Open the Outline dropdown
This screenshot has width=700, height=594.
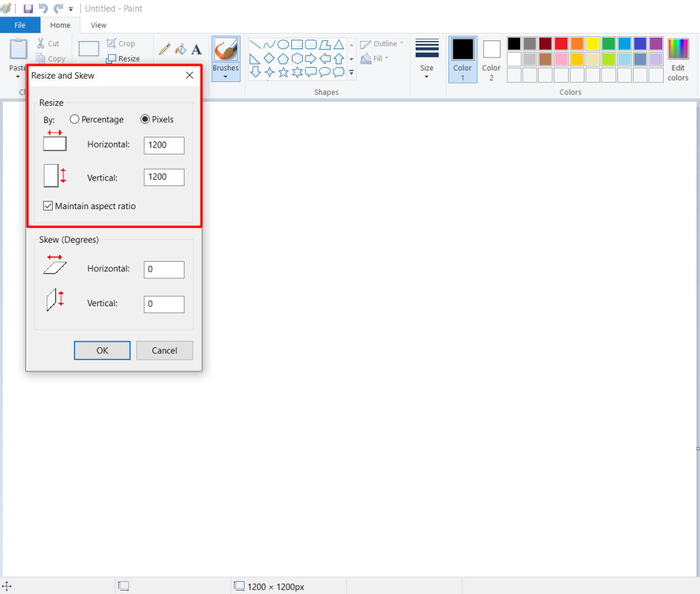tap(381, 44)
